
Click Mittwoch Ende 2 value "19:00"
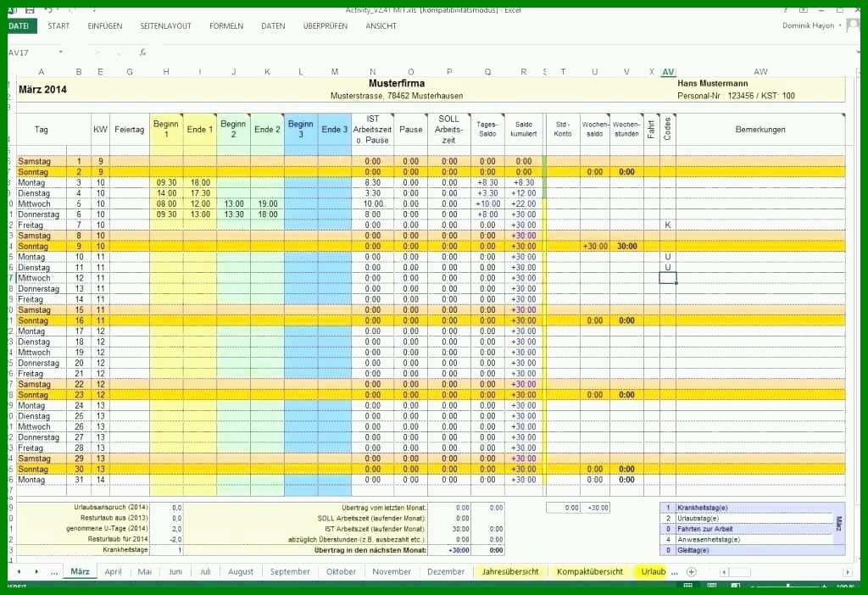(x=267, y=203)
